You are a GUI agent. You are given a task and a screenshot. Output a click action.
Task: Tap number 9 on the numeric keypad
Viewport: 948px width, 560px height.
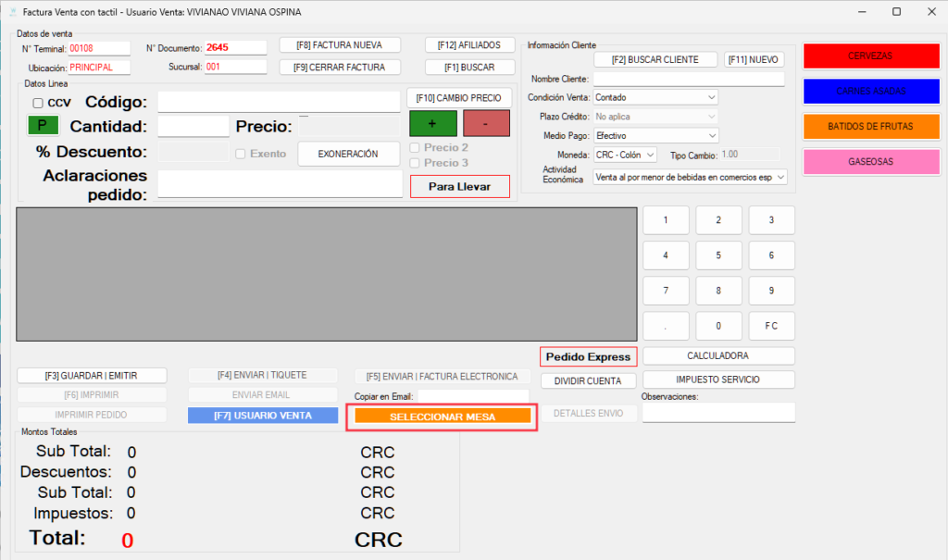[x=771, y=290]
